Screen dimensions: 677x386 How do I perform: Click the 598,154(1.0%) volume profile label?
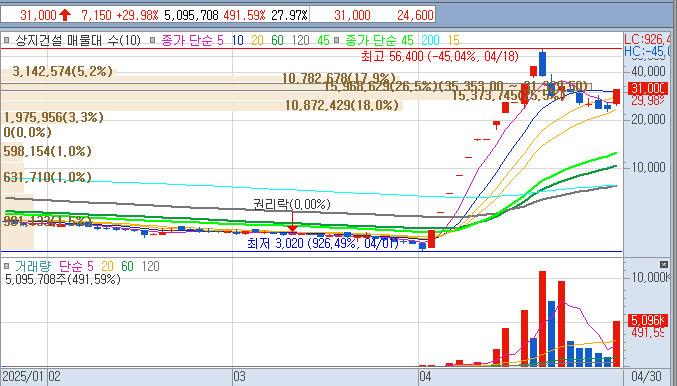47,152
